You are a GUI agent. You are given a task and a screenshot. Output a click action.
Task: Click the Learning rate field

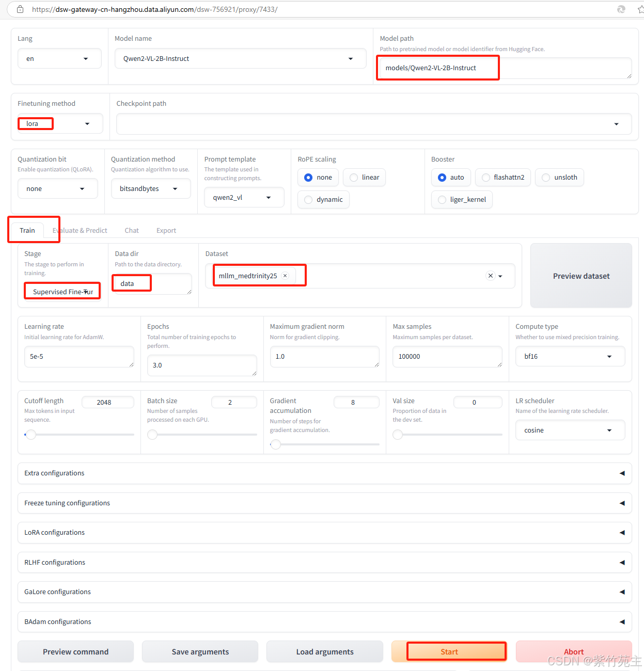[x=79, y=357]
